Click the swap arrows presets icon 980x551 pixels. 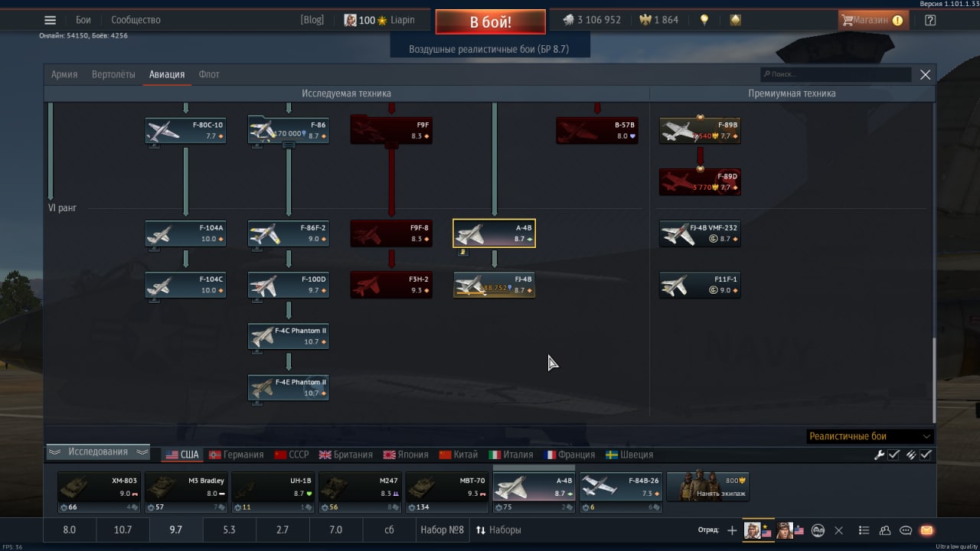481,530
